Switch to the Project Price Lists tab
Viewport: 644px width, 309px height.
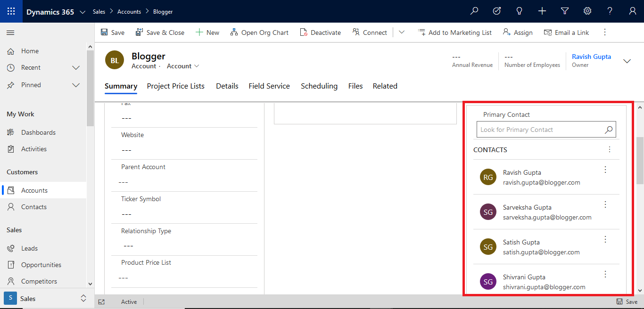pos(175,86)
